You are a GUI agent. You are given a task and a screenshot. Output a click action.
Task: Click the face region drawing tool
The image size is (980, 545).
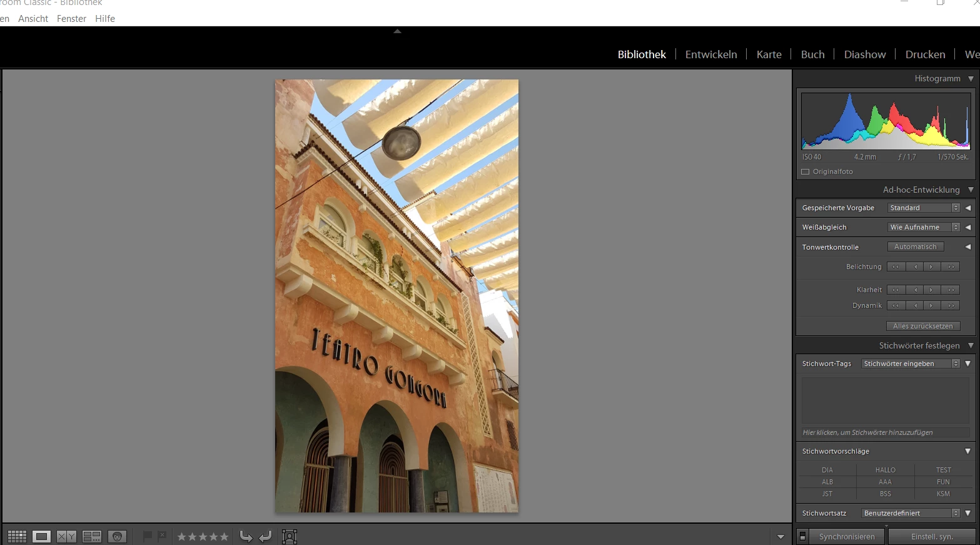[x=290, y=536]
